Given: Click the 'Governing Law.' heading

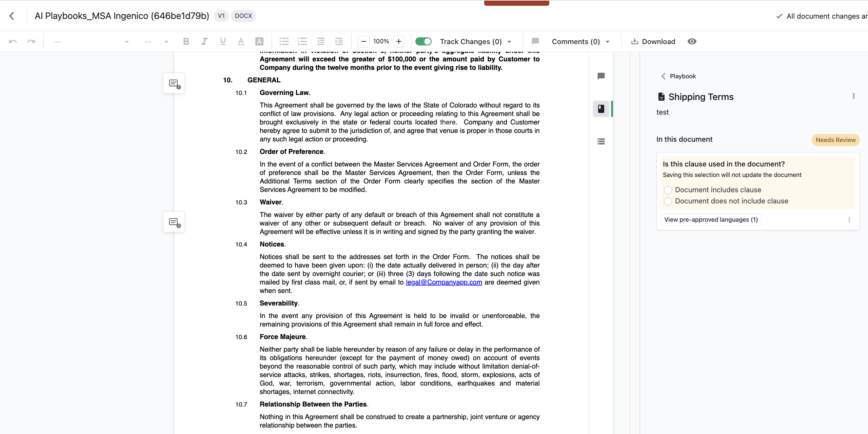Looking at the screenshot, I should (x=285, y=93).
